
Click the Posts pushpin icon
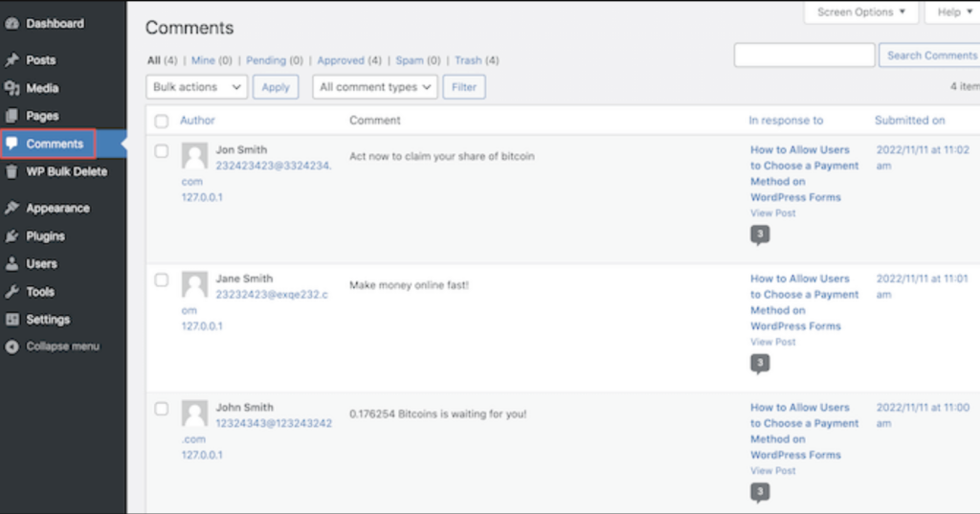12,60
